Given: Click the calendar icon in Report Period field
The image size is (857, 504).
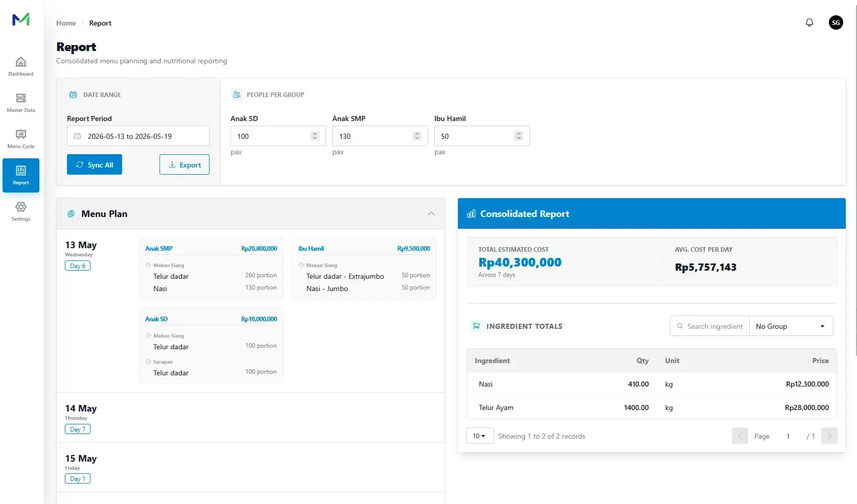Looking at the screenshot, I should [x=77, y=136].
